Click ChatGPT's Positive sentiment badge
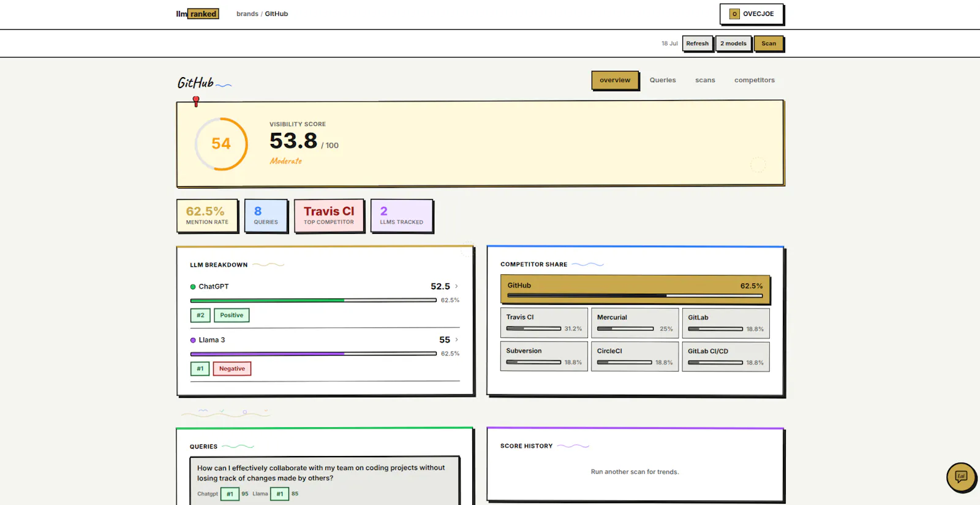 tap(232, 315)
